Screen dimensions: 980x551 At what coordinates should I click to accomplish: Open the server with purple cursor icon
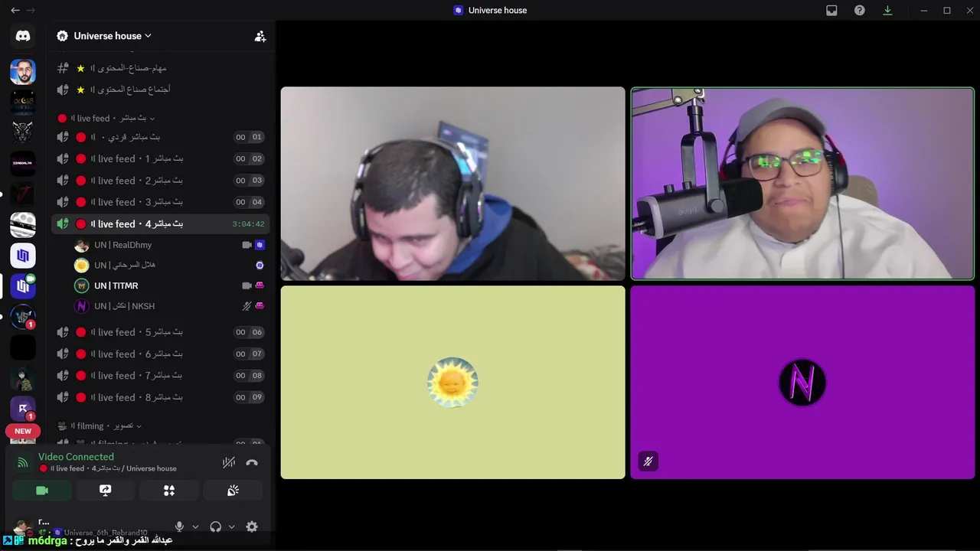[x=23, y=409]
